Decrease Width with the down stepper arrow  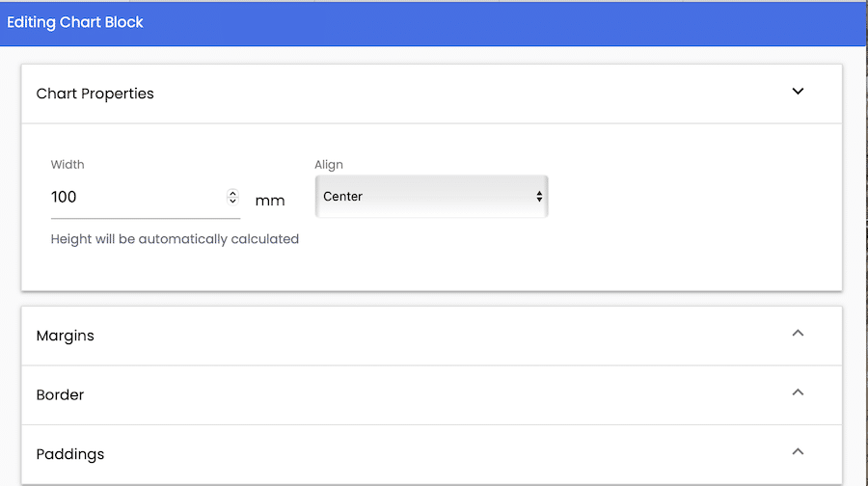[x=232, y=201]
